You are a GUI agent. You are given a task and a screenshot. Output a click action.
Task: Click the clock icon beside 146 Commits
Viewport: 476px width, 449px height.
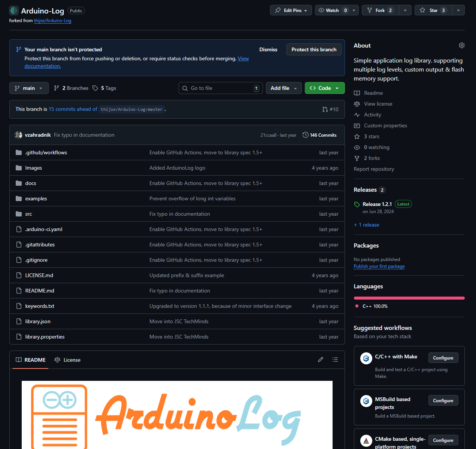pyautogui.click(x=306, y=135)
